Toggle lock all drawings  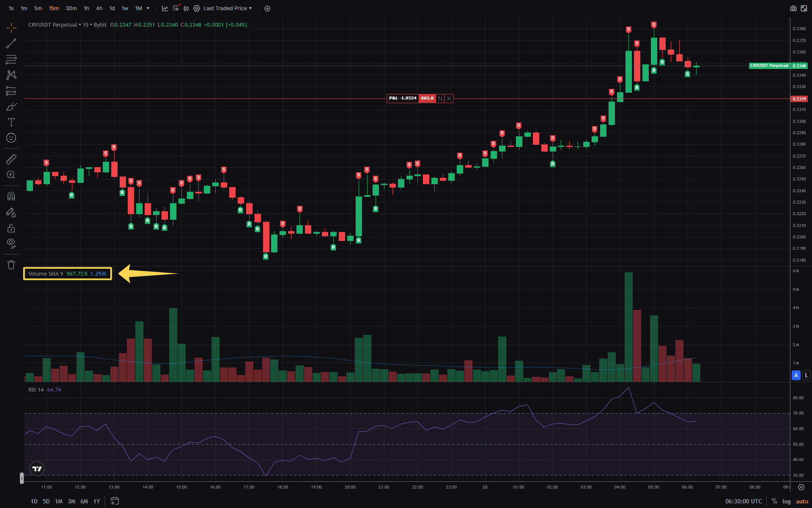click(x=11, y=228)
